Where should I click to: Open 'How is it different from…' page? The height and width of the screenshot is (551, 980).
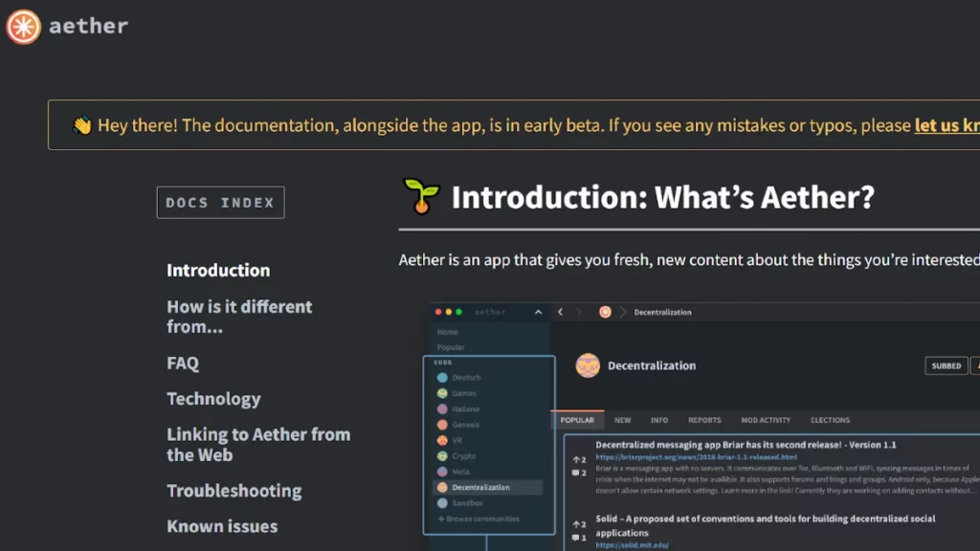(239, 316)
